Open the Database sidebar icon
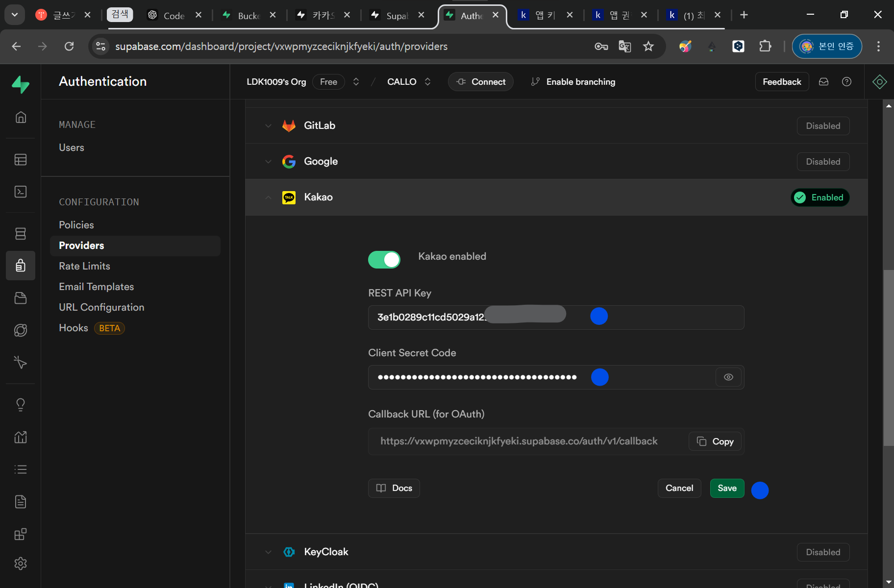Viewport: 894px width, 588px height. point(21,234)
